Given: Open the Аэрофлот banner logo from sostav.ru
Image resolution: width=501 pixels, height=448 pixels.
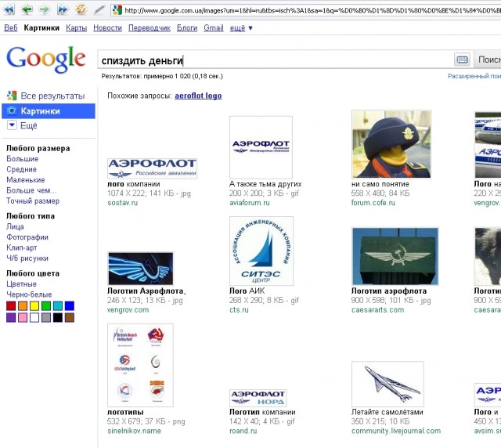Looking at the screenshot, I should [x=153, y=168].
